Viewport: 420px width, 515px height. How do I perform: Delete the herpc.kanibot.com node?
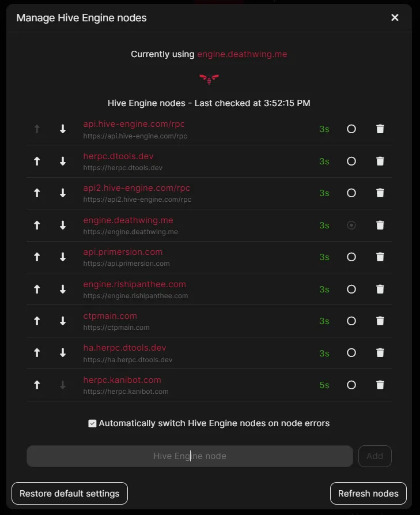[380, 385]
